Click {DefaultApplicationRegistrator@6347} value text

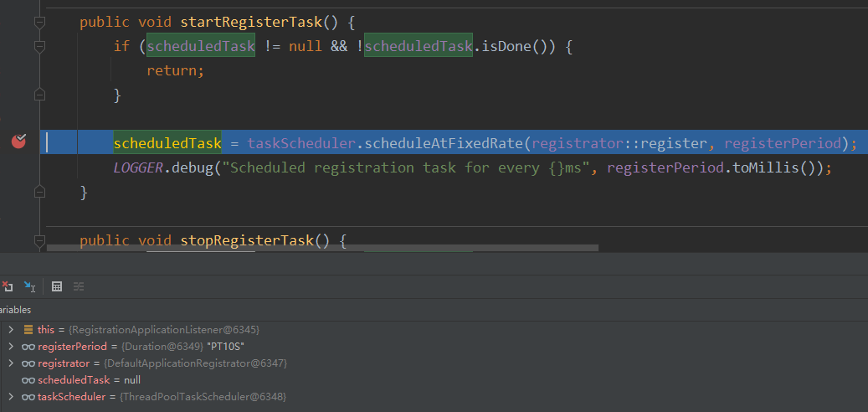195,363
